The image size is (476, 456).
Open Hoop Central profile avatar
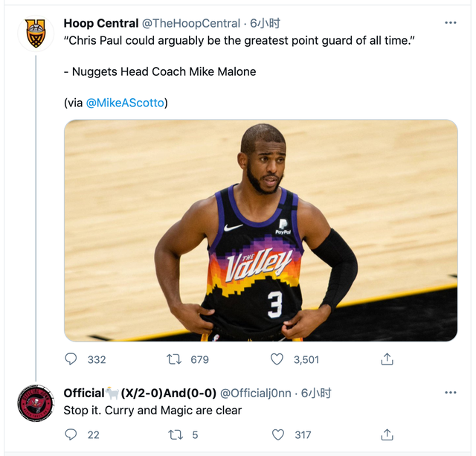click(35, 33)
